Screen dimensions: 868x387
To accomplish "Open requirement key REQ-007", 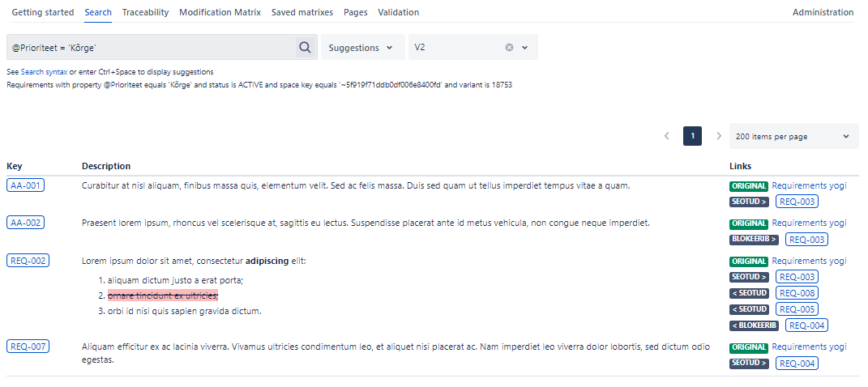I will pyautogui.click(x=28, y=347).
